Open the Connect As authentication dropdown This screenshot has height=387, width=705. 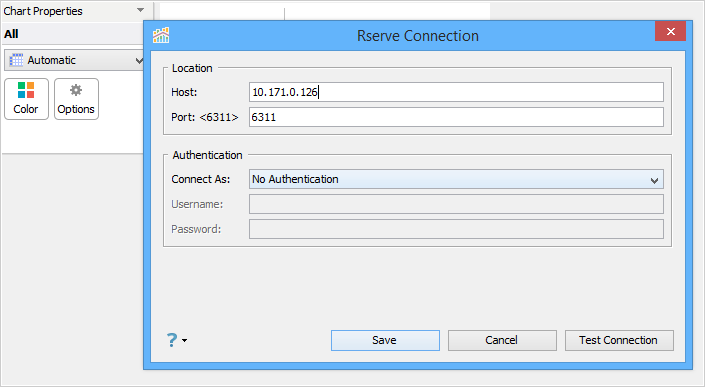(456, 179)
